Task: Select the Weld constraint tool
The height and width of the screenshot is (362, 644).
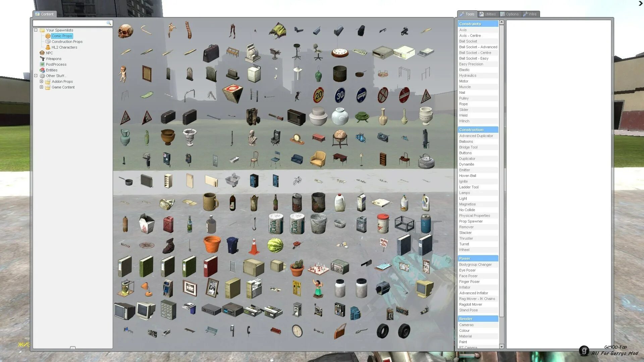Action: (x=463, y=115)
